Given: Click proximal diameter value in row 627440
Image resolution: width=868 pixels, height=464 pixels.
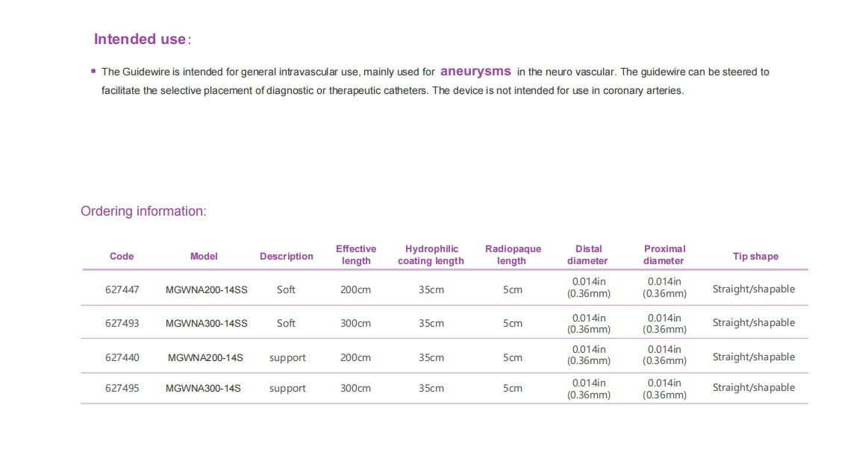Looking at the screenshot, I should 664,355.
